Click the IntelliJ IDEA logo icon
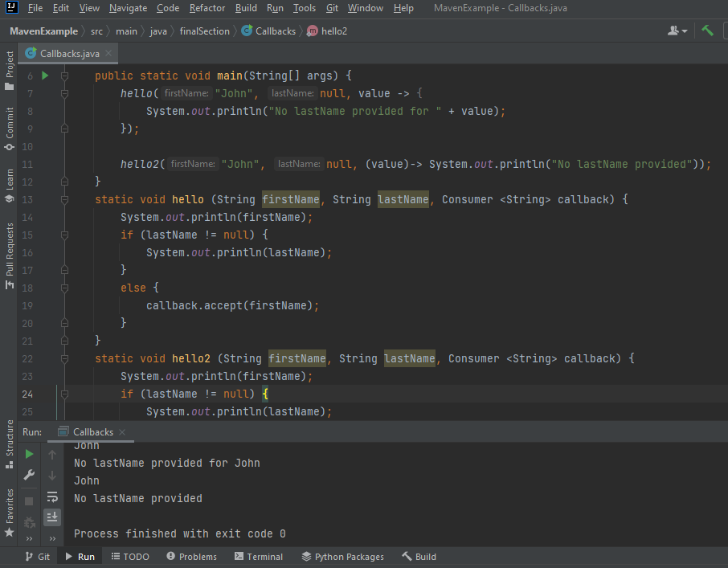The height and width of the screenshot is (568, 728). point(11,8)
